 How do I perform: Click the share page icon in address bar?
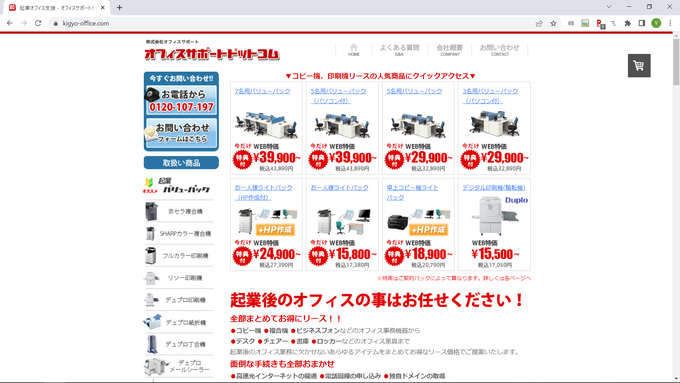tap(539, 23)
